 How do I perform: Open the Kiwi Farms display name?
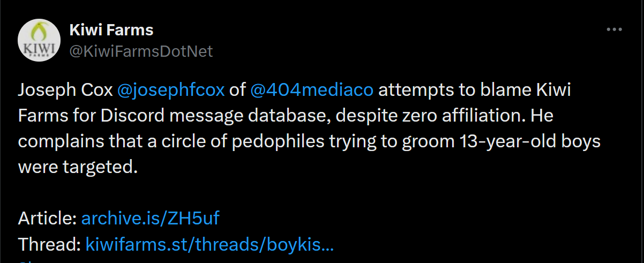click(111, 30)
